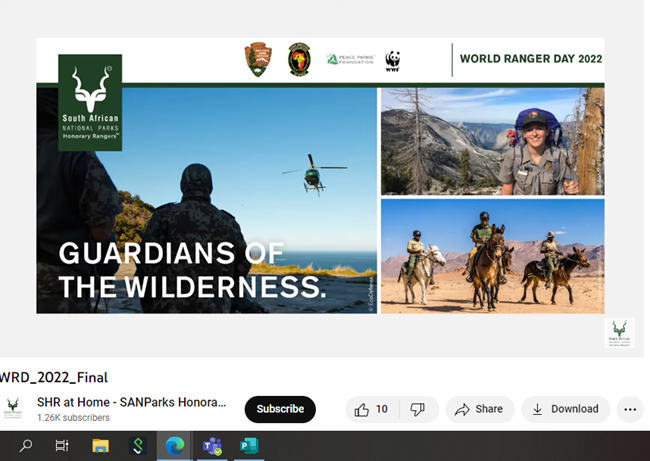Open Microsoft Publisher from taskbar
This screenshot has height=461, width=650.
pyautogui.click(x=249, y=446)
